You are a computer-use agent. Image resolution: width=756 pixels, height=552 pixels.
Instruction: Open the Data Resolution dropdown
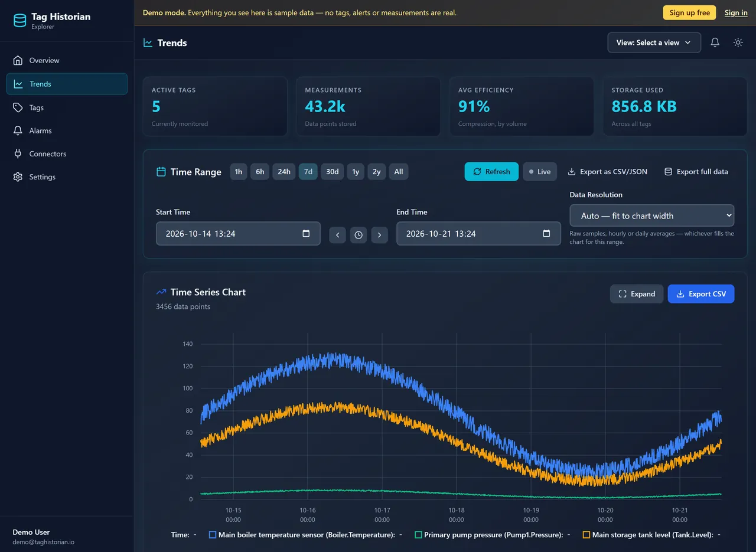pyautogui.click(x=652, y=215)
